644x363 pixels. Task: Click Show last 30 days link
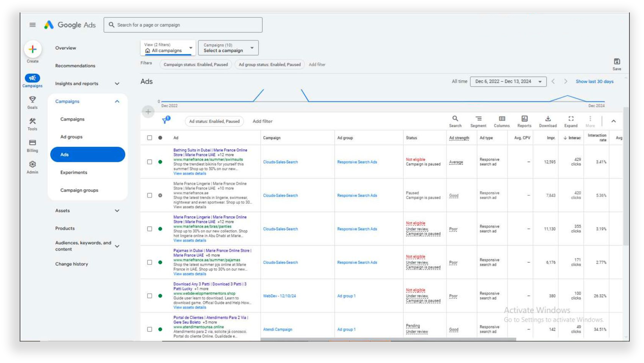594,81
